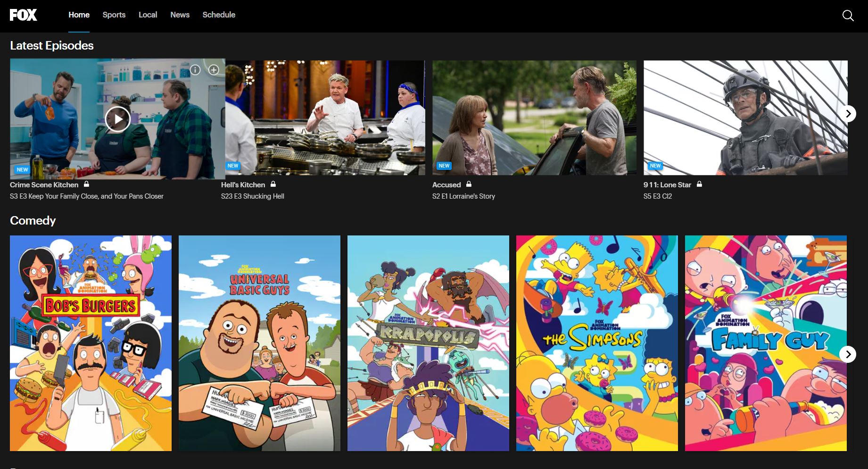Go to the Home tab
Image resolution: width=868 pixels, height=469 pixels.
pos(79,15)
